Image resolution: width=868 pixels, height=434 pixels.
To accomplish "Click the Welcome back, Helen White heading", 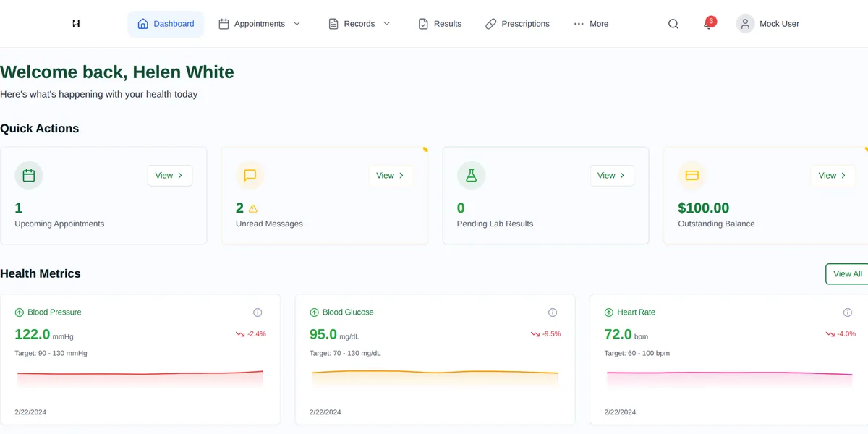I will coord(117,72).
